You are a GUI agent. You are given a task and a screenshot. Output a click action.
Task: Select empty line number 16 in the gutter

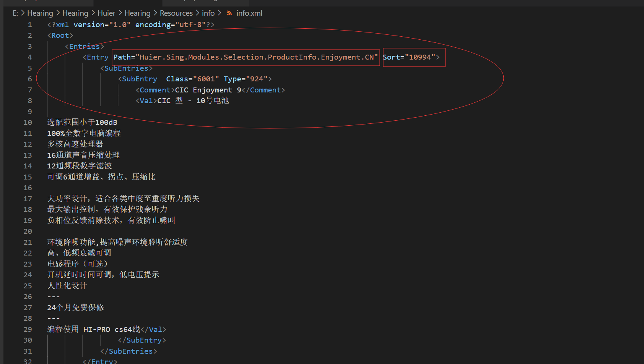pos(28,188)
